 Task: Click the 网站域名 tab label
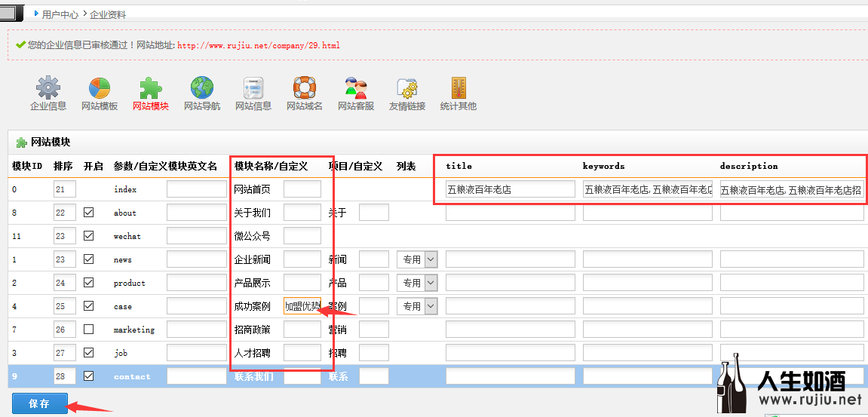(305, 106)
